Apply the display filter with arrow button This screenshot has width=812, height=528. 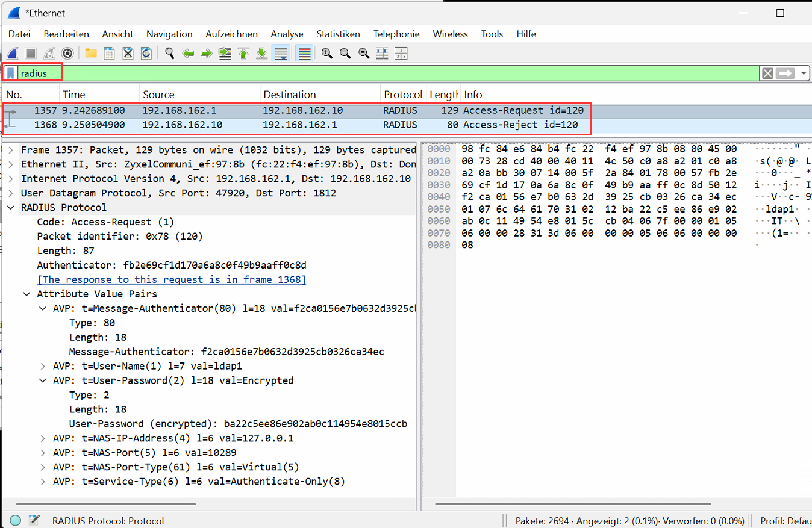pyautogui.click(x=785, y=73)
